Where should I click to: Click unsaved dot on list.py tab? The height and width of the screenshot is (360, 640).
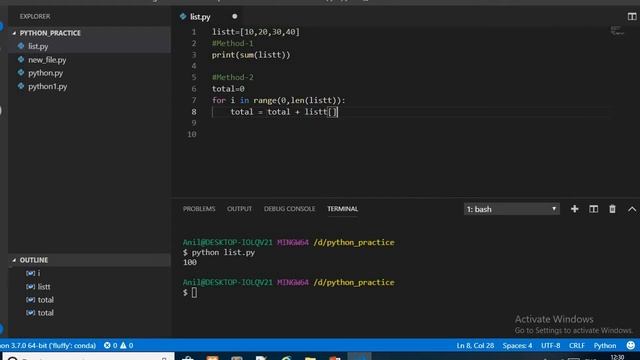(234, 17)
